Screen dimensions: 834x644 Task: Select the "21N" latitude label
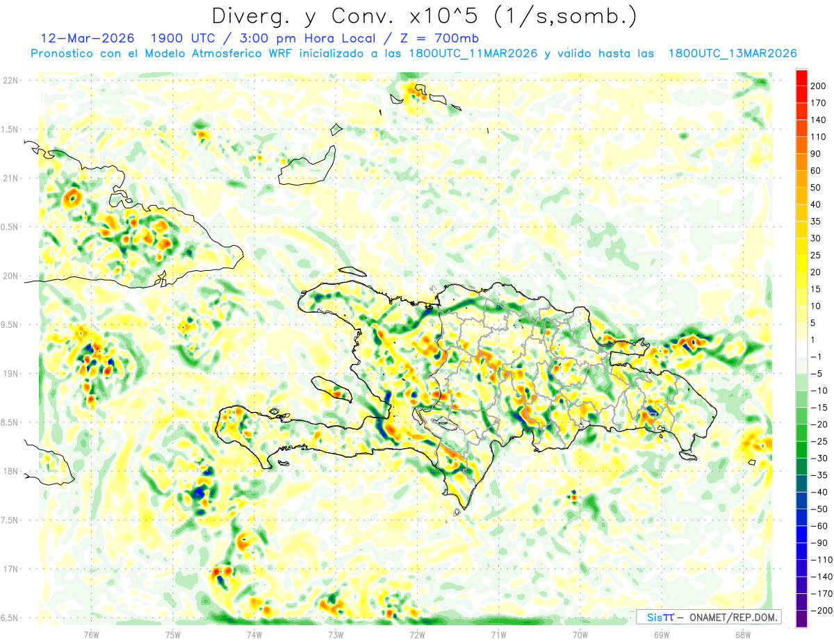tap(11, 179)
